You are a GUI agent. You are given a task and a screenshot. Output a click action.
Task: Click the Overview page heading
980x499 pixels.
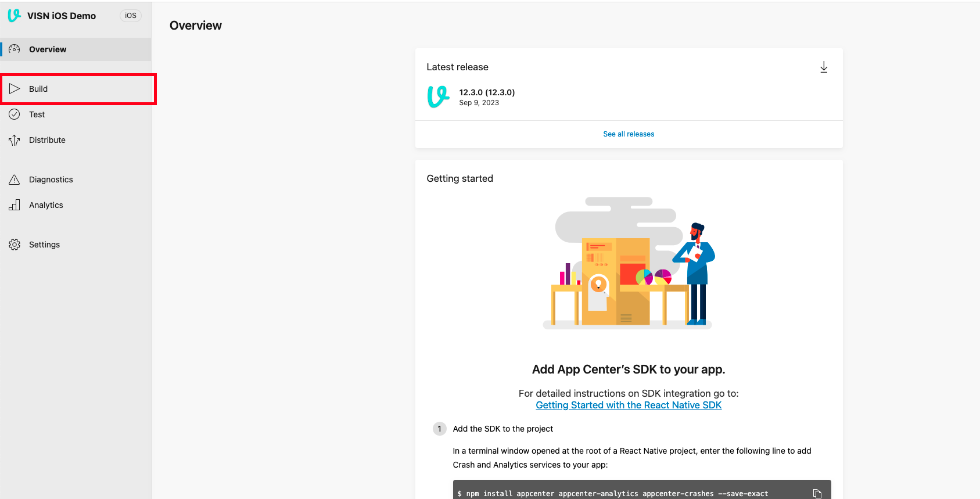click(x=196, y=26)
